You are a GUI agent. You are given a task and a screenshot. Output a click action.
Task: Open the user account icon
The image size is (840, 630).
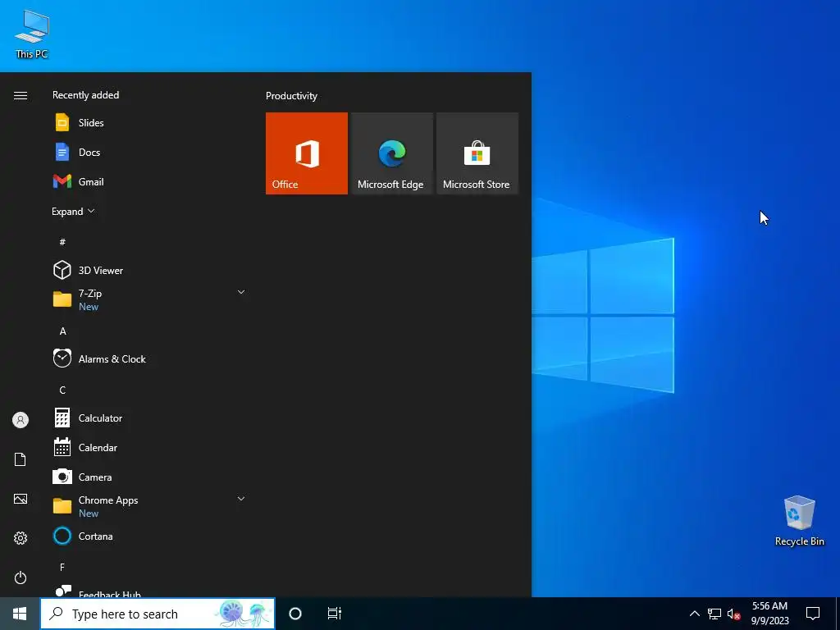pos(21,420)
